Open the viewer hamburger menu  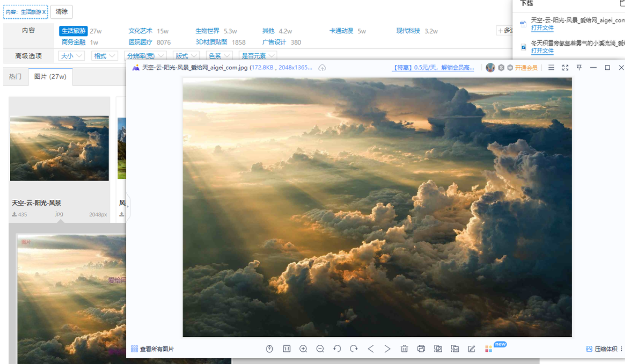[x=551, y=68]
